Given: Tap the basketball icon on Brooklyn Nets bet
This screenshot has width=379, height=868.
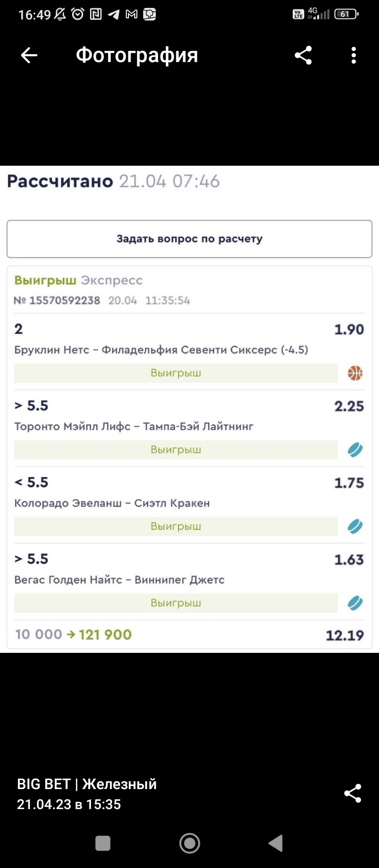Looking at the screenshot, I should [355, 373].
